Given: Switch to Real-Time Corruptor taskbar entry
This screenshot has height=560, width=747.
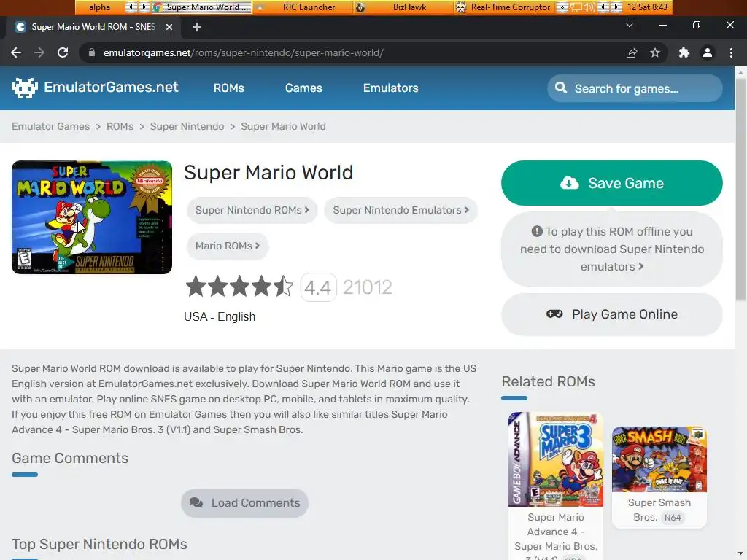Looking at the screenshot, I should [505, 7].
